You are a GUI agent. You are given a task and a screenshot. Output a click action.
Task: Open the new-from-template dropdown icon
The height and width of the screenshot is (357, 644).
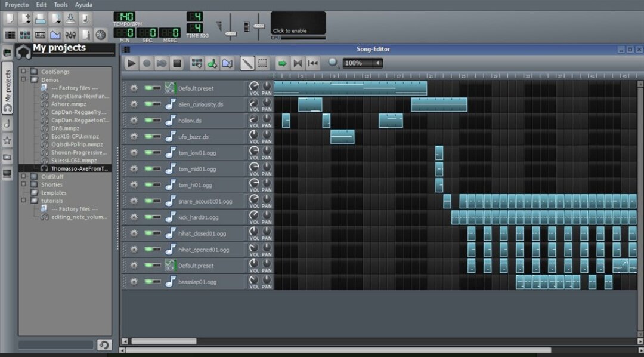point(25,19)
